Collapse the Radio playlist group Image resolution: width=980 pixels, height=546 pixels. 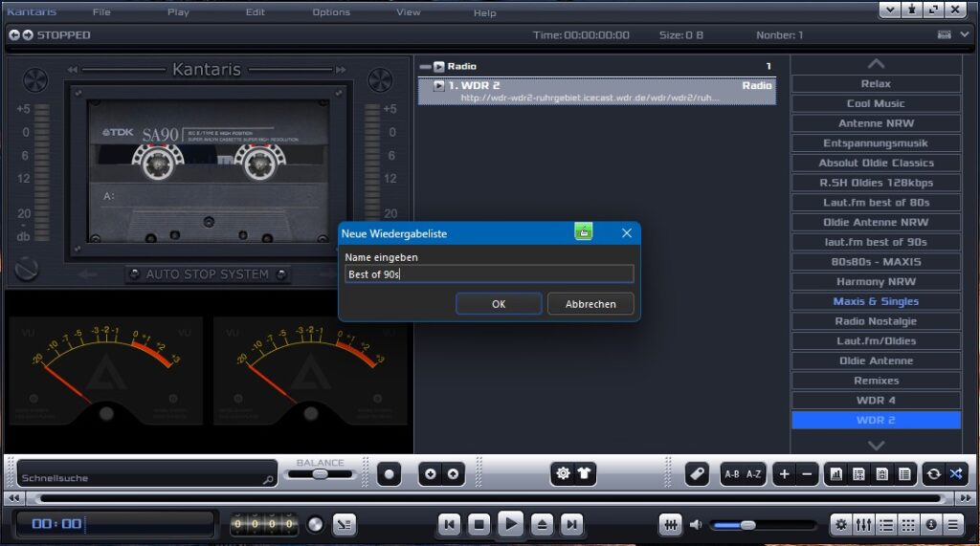[x=426, y=66]
